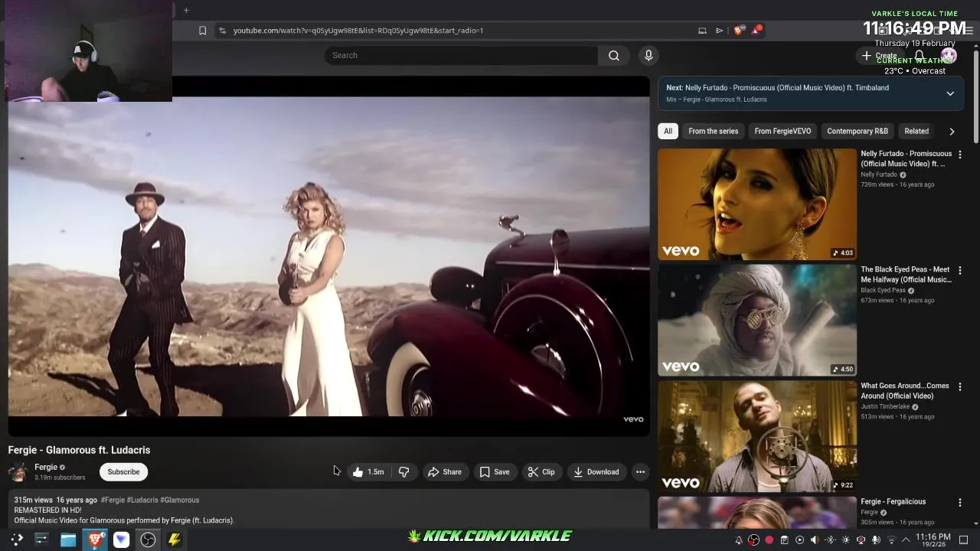Image resolution: width=980 pixels, height=551 pixels.
Task: Click the #Ludacris hashtag
Action: pos(142,500)
